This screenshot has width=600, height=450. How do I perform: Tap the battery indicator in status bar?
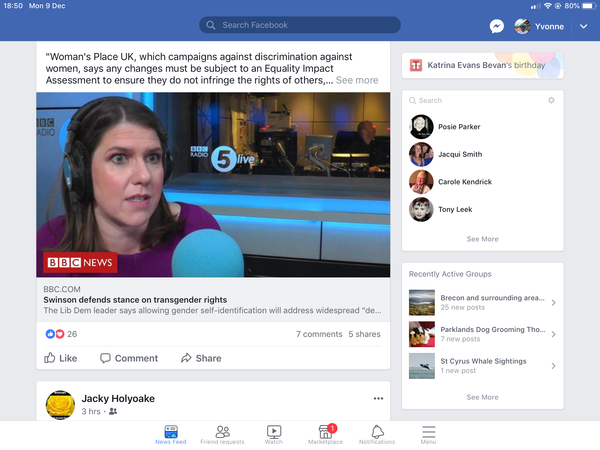click(x=589, y=6)
